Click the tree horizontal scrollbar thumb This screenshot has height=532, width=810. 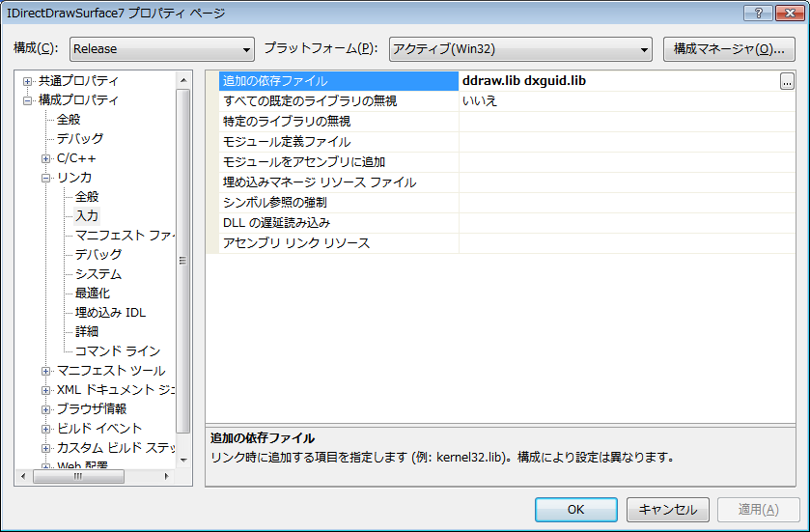click(x=78, y=476)
